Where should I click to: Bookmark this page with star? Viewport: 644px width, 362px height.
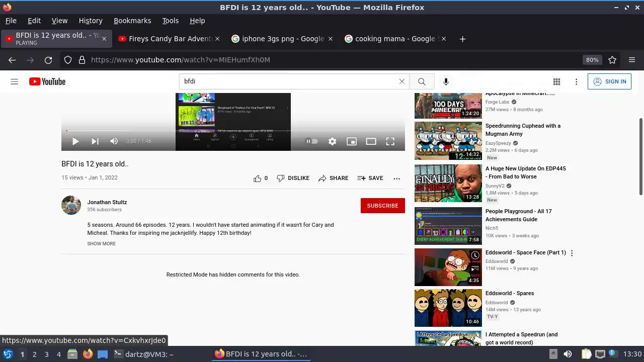(x=612, y=60)
